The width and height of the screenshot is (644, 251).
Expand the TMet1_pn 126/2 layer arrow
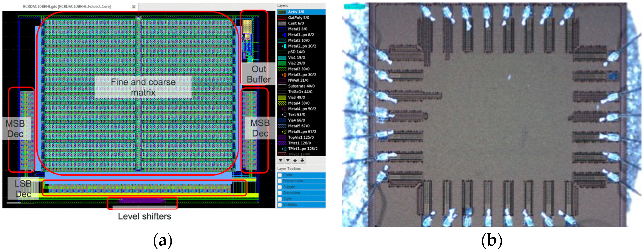click(x=282, y=149)
